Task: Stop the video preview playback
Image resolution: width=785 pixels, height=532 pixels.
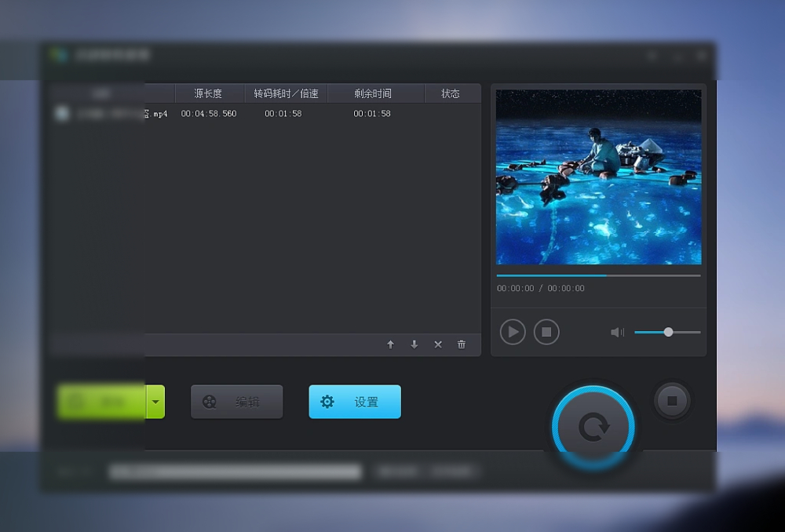Action: coord(546,332)
